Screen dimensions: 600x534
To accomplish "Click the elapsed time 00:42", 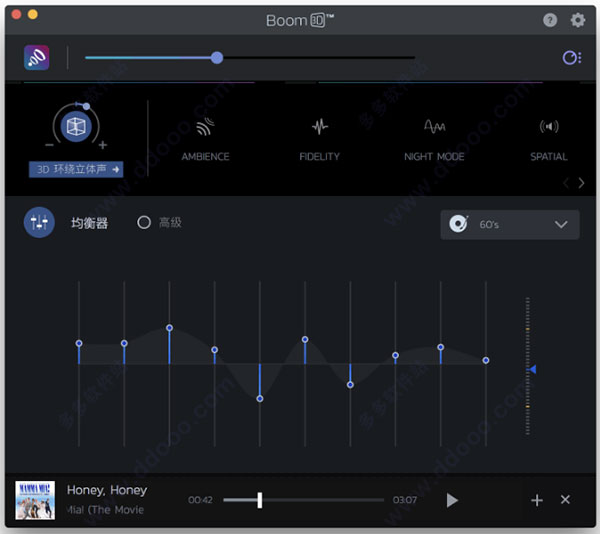I will (200, 500).
